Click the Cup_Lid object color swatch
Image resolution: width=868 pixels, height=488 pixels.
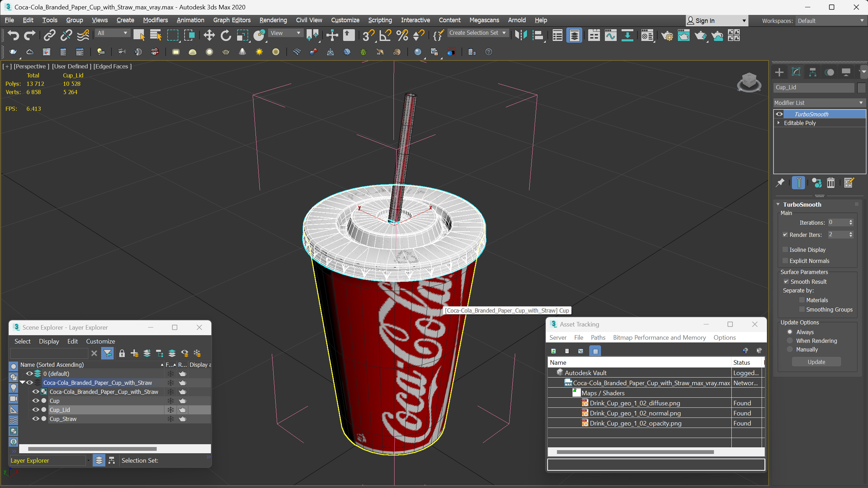click(861, 88)
